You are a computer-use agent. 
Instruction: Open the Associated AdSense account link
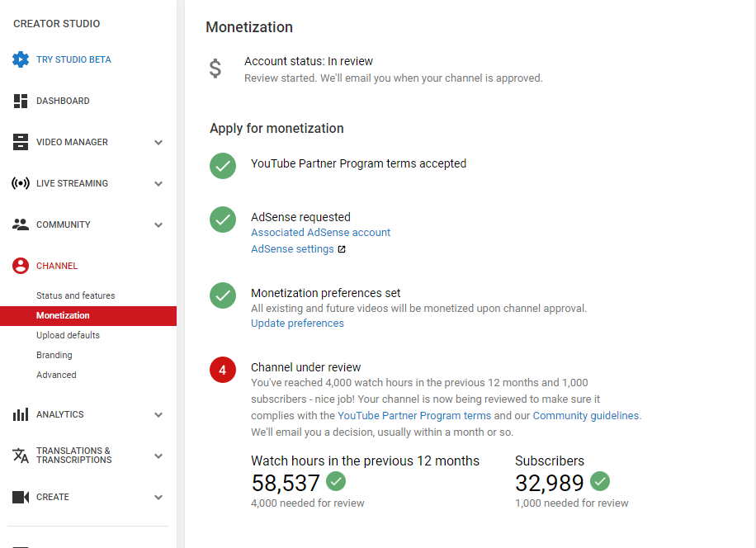pos(320,232)
